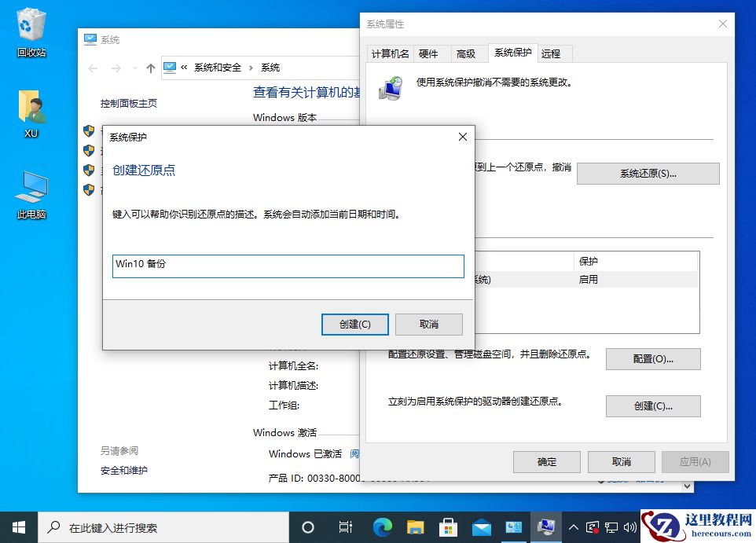The image size is (756, 543).
Task: Expand hidden icons chevron in system tray
Action: 574,527
